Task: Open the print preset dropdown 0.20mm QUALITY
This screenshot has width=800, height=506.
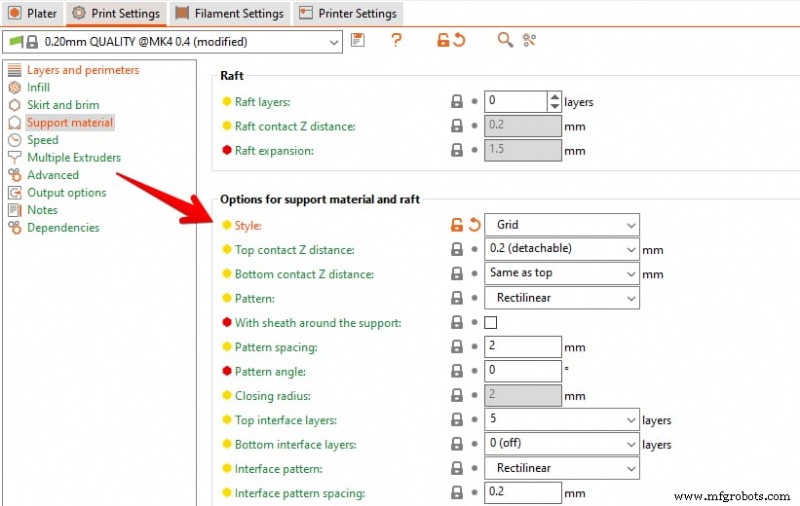Action: tap(172, 42)
